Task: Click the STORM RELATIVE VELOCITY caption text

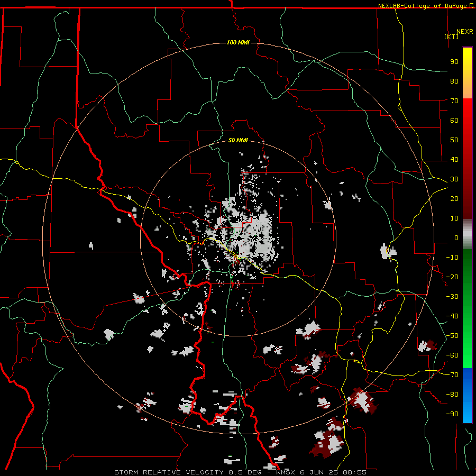Action: (169, 472)
